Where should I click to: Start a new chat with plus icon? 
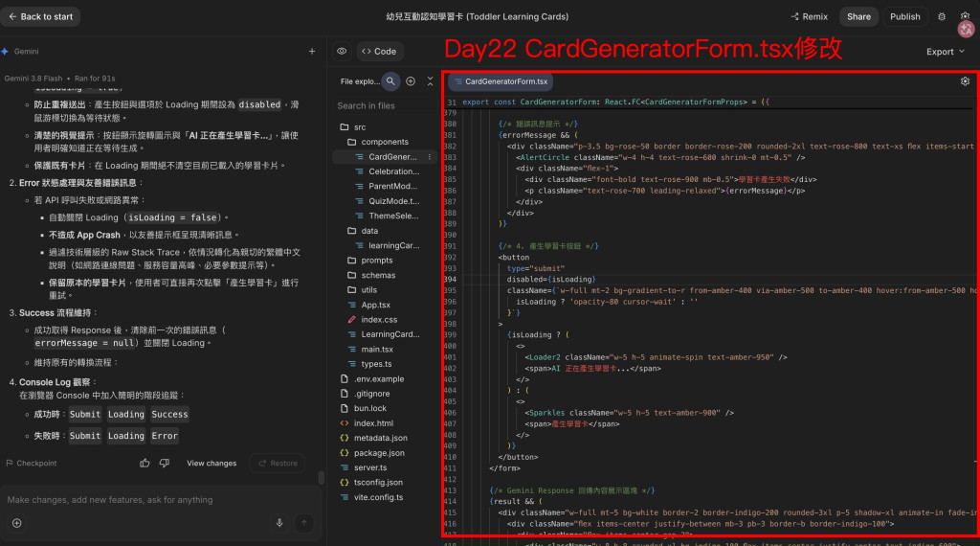[x=312, y=52]
